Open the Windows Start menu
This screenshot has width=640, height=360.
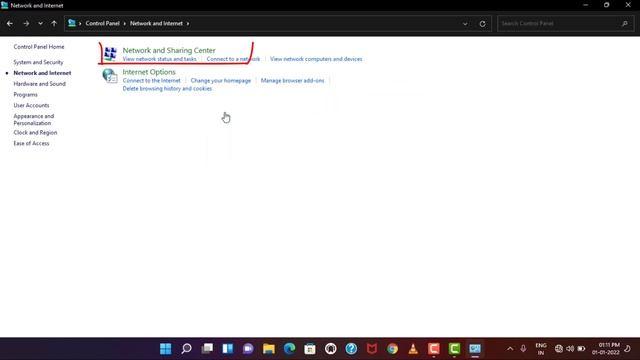click(x=166, y=349)
